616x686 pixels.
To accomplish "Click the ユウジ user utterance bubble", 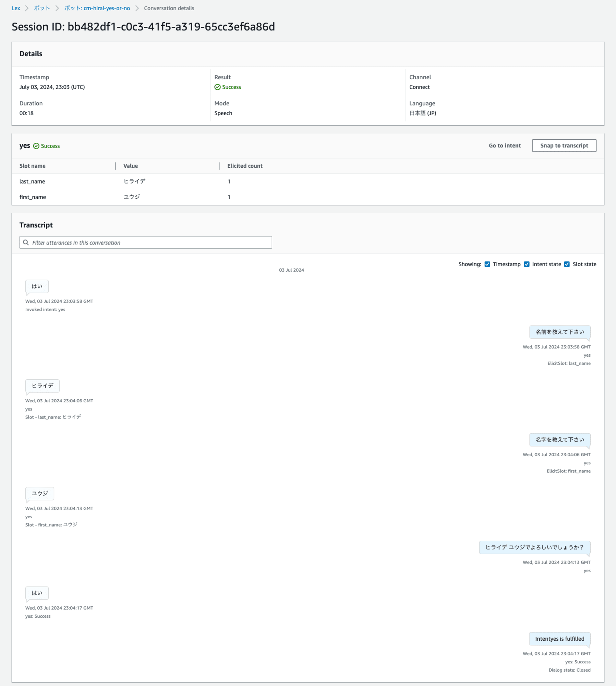I will pos(40,494).
